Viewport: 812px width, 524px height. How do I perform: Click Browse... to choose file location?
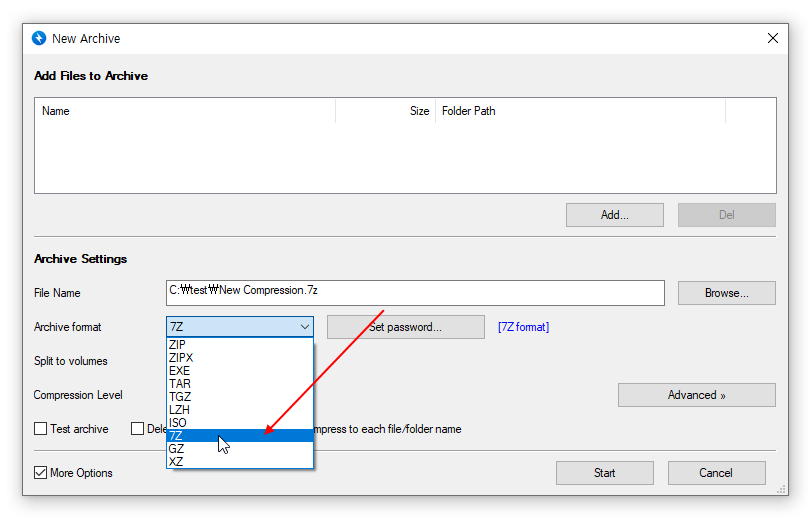point(726,293)
